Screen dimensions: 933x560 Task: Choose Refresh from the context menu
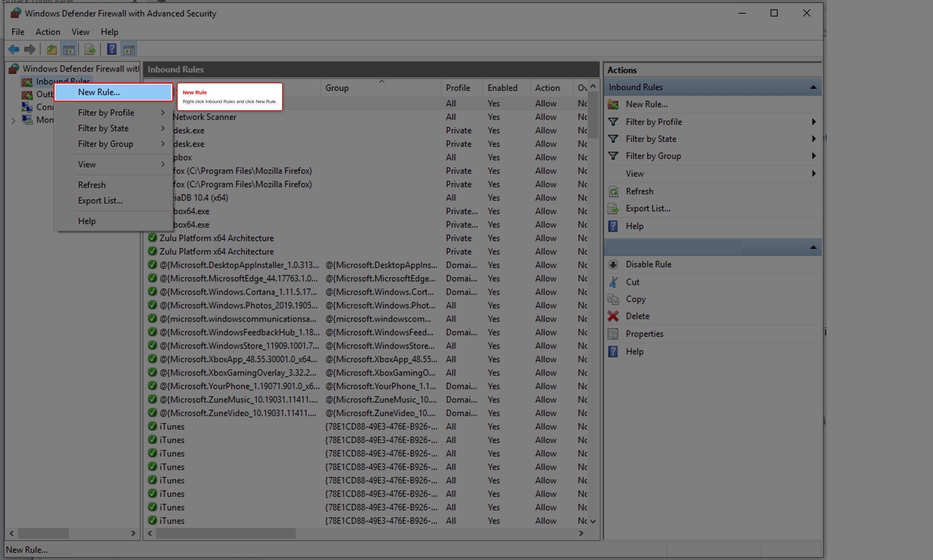point(113,185)
